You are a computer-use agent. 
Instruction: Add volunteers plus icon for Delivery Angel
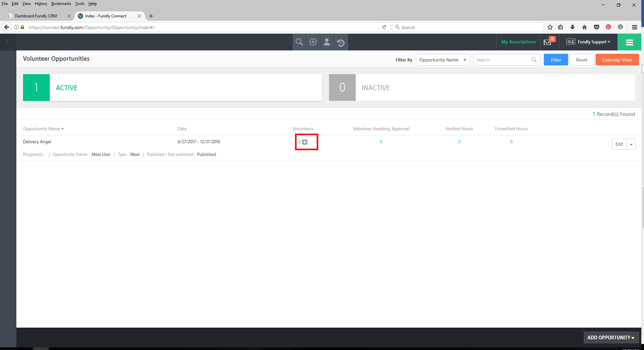[305, 142]
